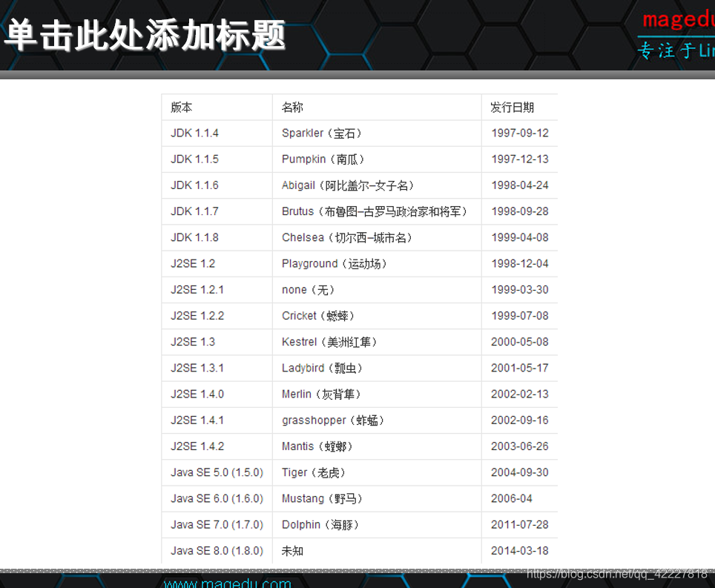Viewport: 715px width, 588px height.
Task: Click the date '2003-06-26'
Action: click(520, 446)
